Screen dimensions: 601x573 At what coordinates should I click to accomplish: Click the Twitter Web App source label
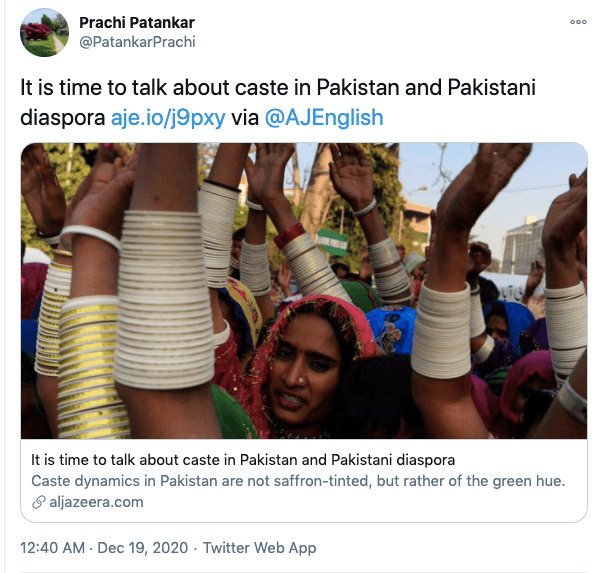point(259,548)
